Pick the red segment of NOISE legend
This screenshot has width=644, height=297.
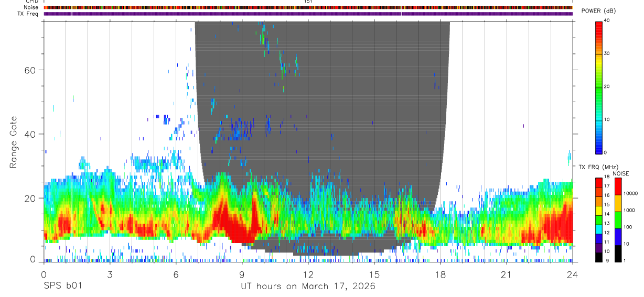click(x=618, y=186)
